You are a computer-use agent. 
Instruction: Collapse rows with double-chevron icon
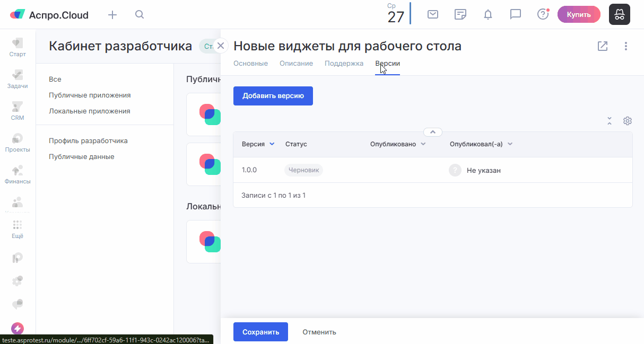(610, 121)
